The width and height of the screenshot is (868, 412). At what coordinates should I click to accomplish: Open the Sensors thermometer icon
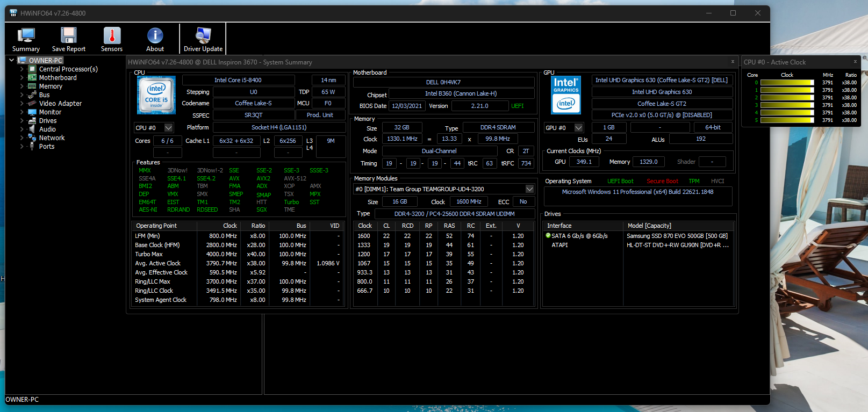[x=112, y=35]
